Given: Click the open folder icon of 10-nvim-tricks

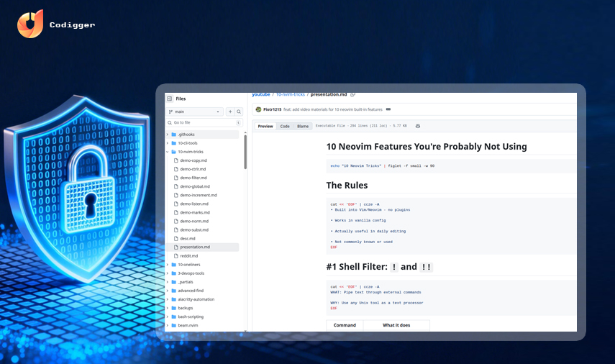Looking at the screenshot, I should pos(174,152).
